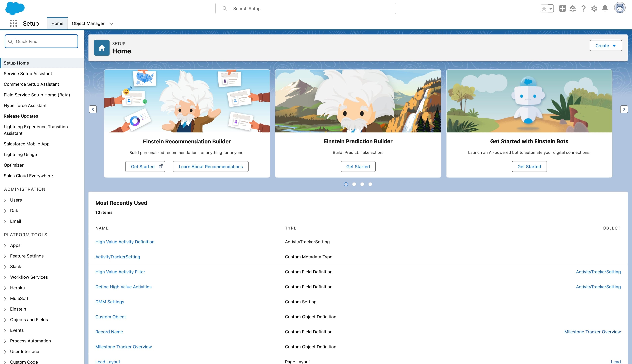632x364 pixels.
Task: Click the magnifier icon in Search Setup
Action: [225, 8]
